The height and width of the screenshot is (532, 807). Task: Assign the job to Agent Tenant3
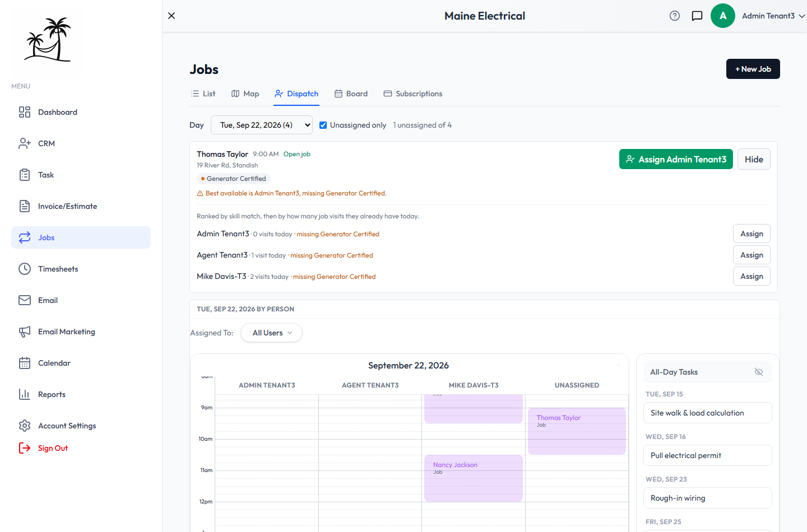click(752, 255)
